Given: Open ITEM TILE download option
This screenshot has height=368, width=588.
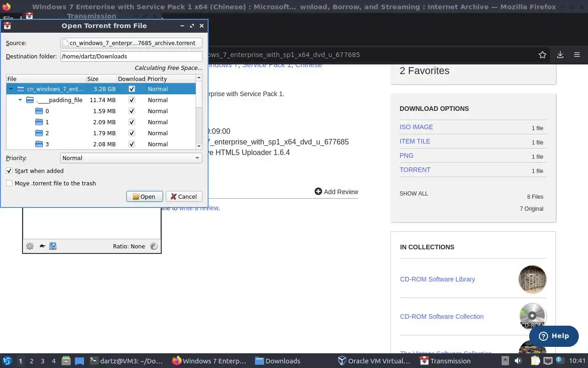Looking at the screenshot, I should (415, 141).
